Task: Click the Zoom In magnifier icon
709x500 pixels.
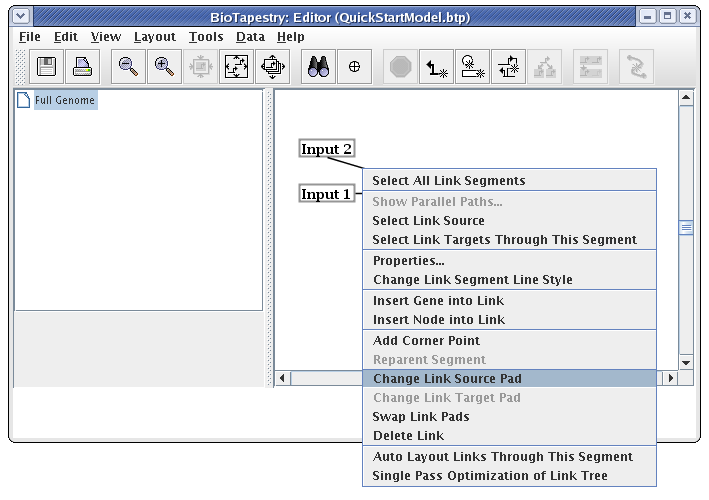Action: [x=164, y=67]
